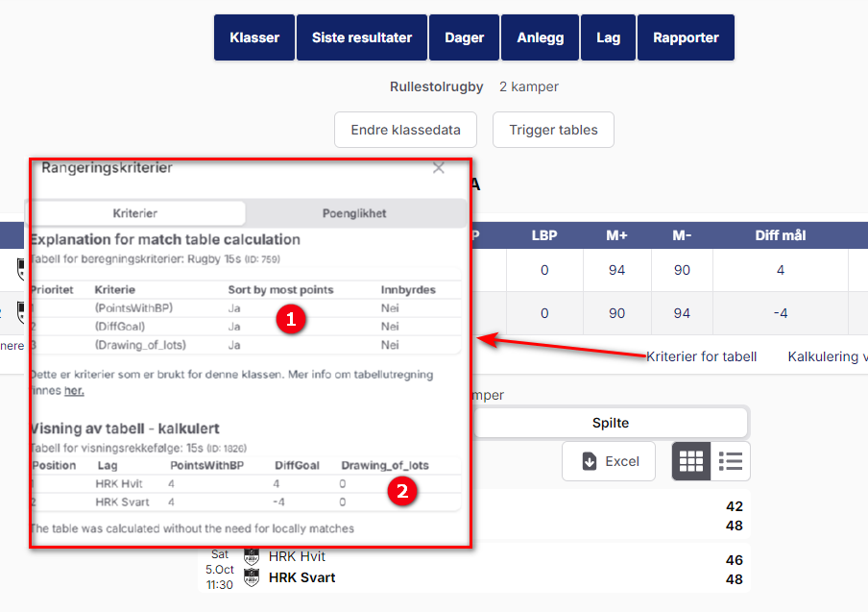Click the (DiffGoal) criterion row
Screen dimensions: 868x612
(245, 327)
